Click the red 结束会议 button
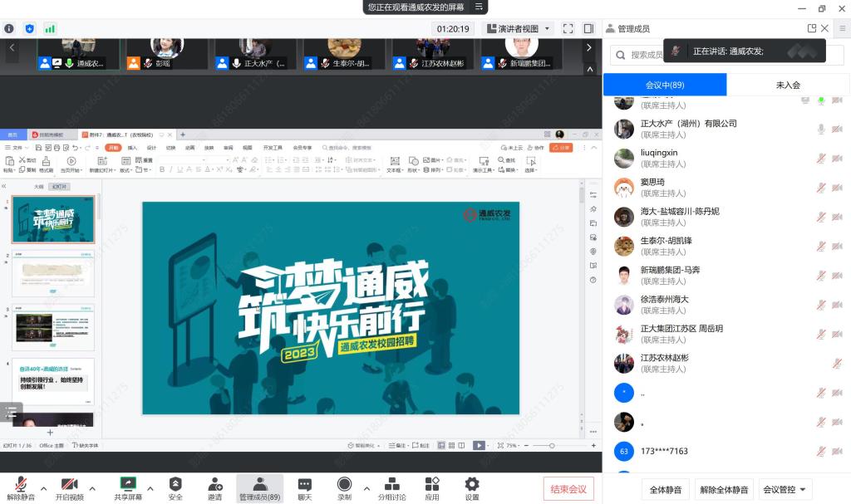This screenshot has height=504, width=851. point(568,489)
